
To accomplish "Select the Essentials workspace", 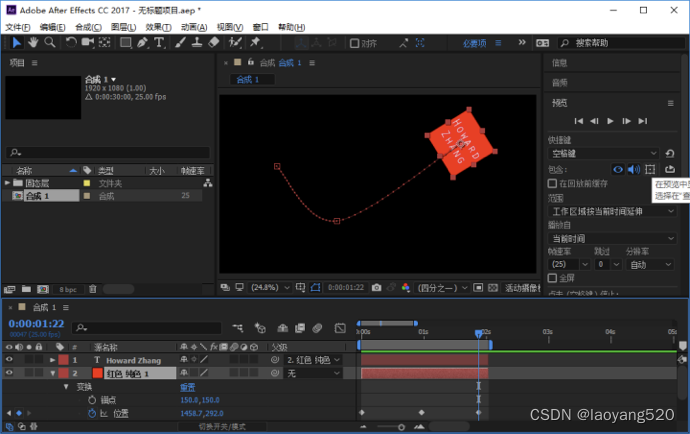I will [474, 43].
